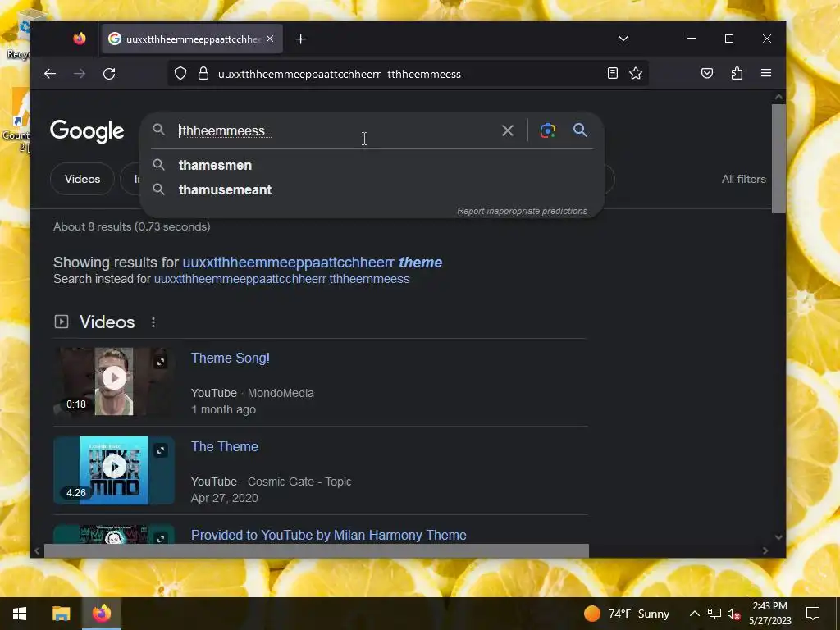Go back to previous page
The width and height of the screenshot is (840, 630).
[50, 73]
